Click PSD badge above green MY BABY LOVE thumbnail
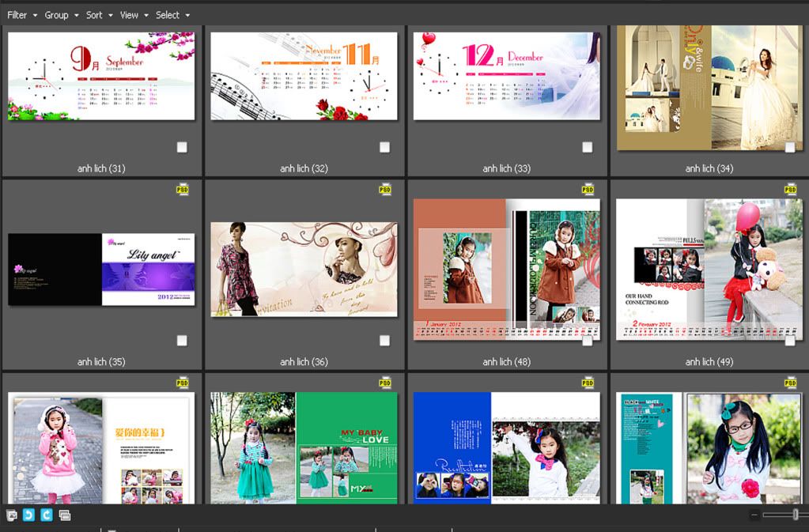Viewport: 809px width, 532px height. point(385,383)
